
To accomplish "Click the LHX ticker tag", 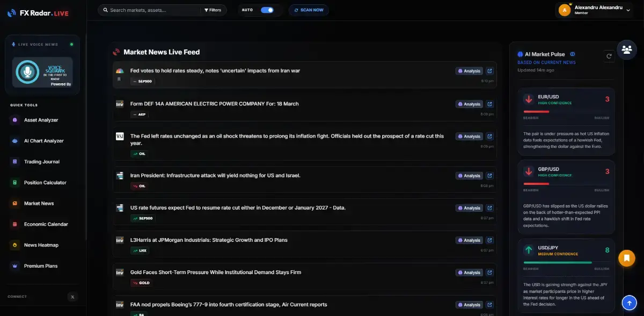I will coord(140,250).
